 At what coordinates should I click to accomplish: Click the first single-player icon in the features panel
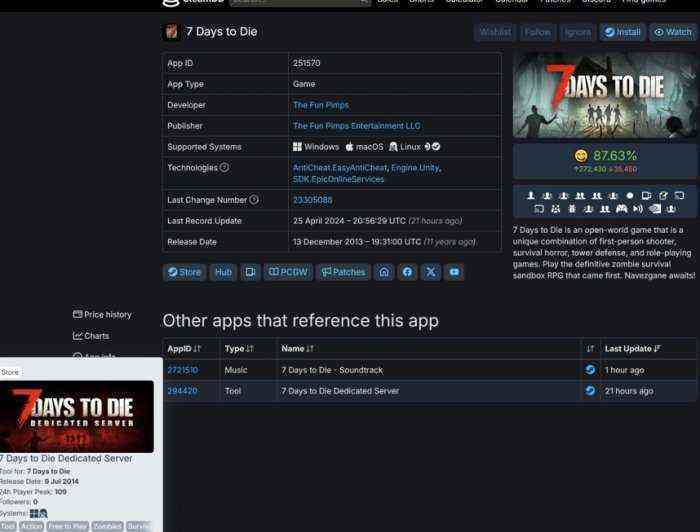coord(531,195)
